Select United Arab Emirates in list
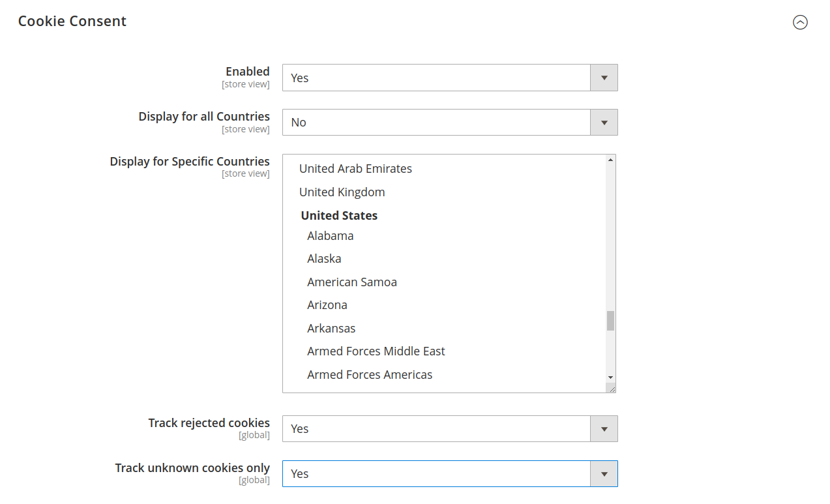The height and width of the screenshot is (504, 830). coord(355,169)
